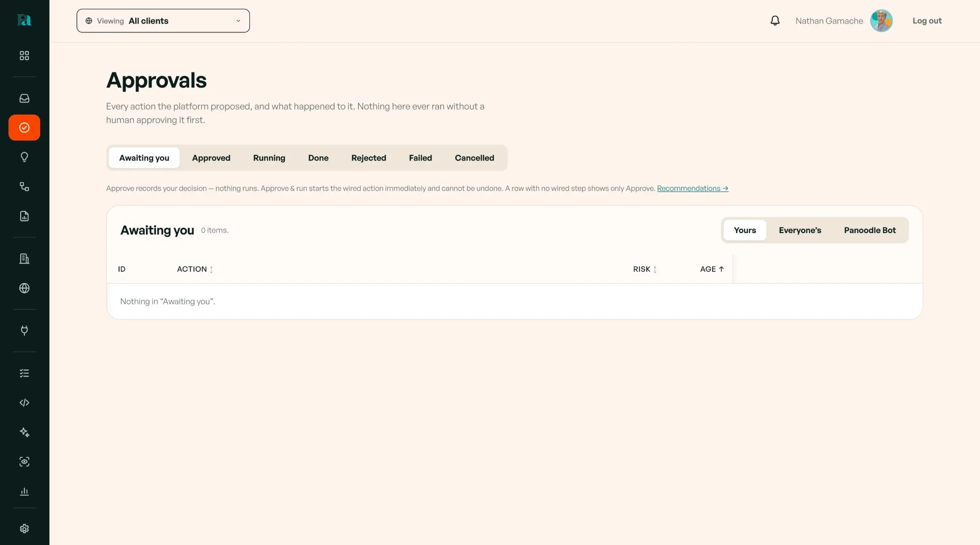Sort the table by AGE column
This screenshot has height=545, width=980.
tap(711, 269)
